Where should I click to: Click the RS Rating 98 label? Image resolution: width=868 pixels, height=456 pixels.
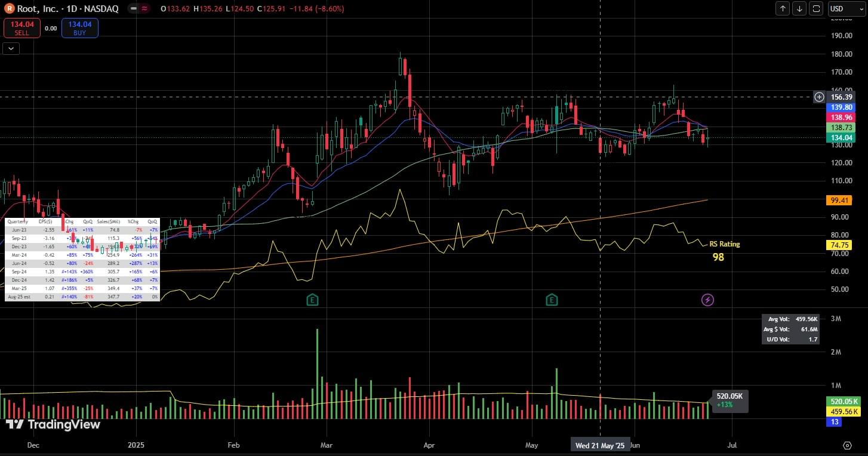724,251
